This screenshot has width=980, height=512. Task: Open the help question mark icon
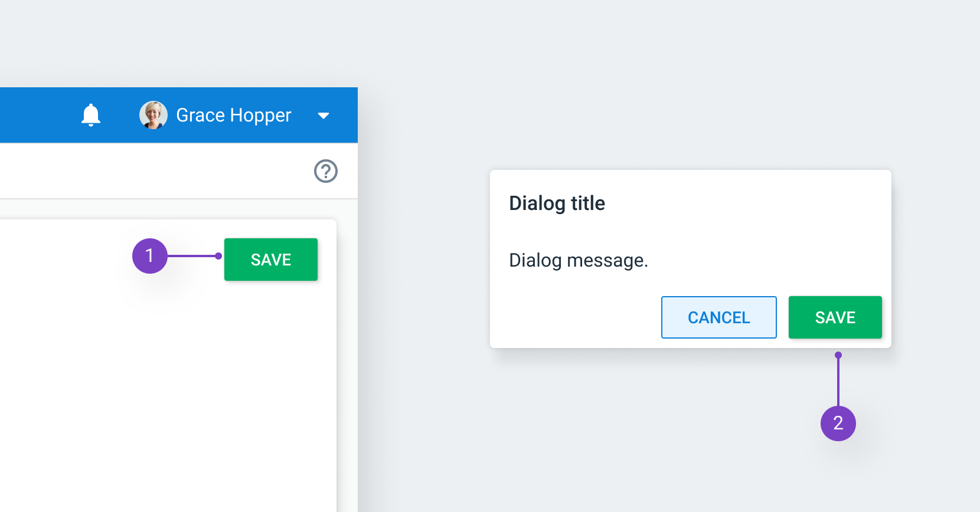[x=326, y=171]
